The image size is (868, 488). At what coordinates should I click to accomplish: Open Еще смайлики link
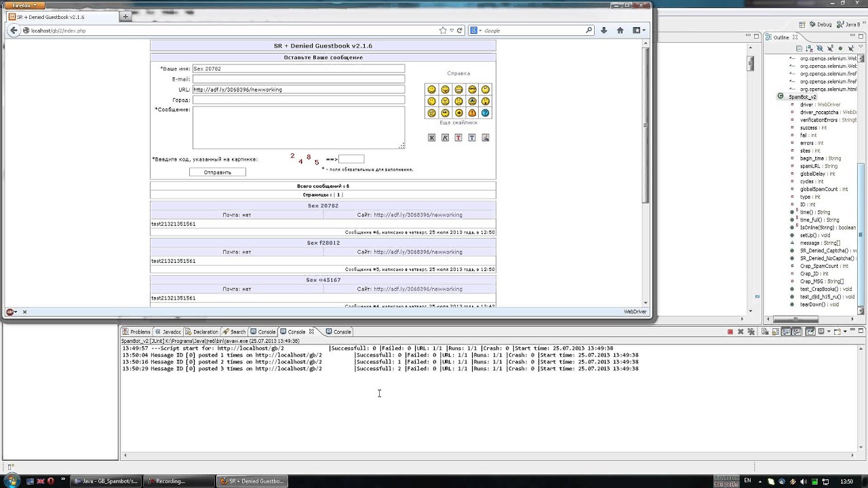point(458,123)
